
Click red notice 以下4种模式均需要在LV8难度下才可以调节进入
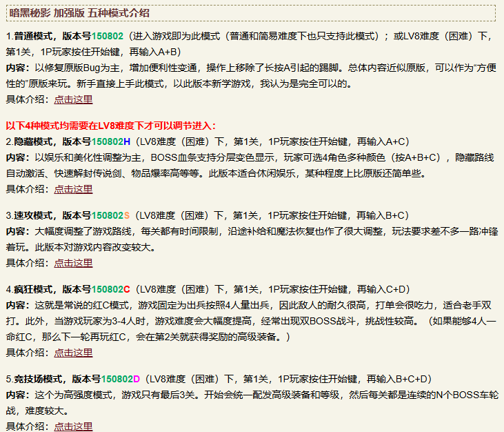coord(111,126)
